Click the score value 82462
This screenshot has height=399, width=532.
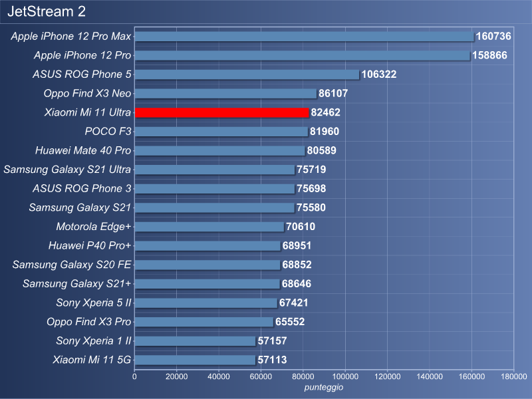tap(326, 112)
